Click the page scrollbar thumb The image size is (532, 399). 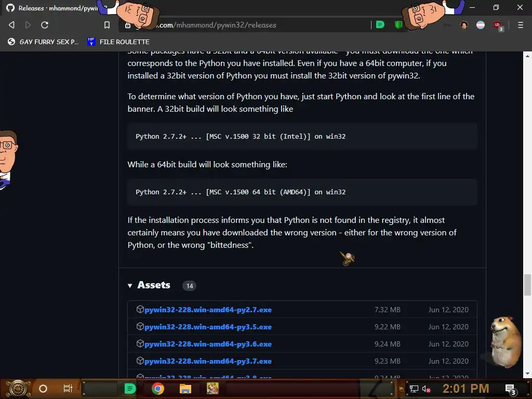527,285
